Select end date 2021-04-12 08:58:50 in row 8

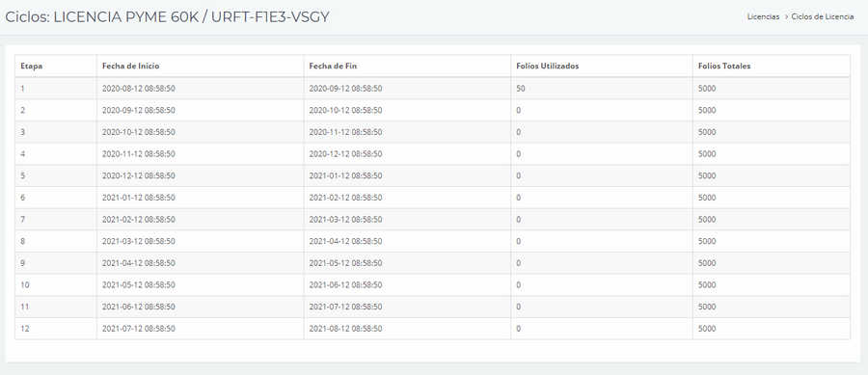(x=345, y=241)
